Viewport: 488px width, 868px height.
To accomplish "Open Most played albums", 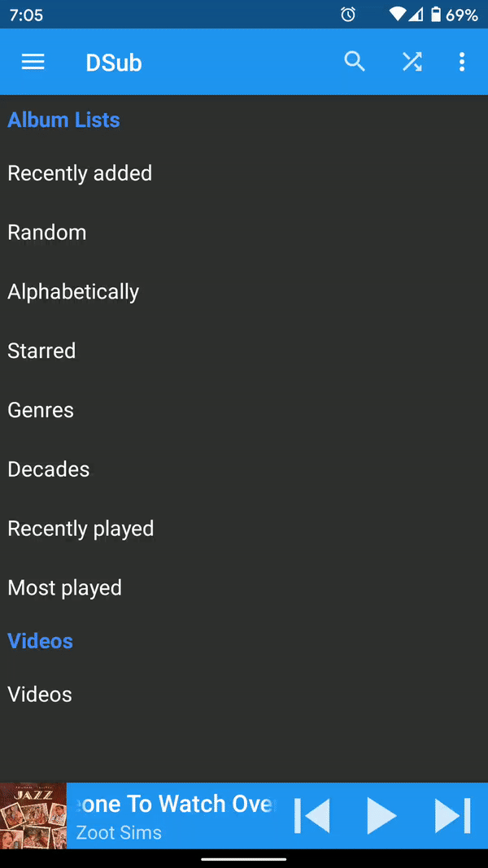I will pyautogui.click(x=244, y=588).
